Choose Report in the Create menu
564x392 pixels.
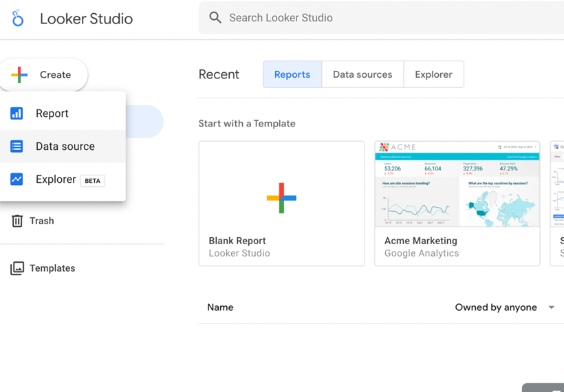52,113
